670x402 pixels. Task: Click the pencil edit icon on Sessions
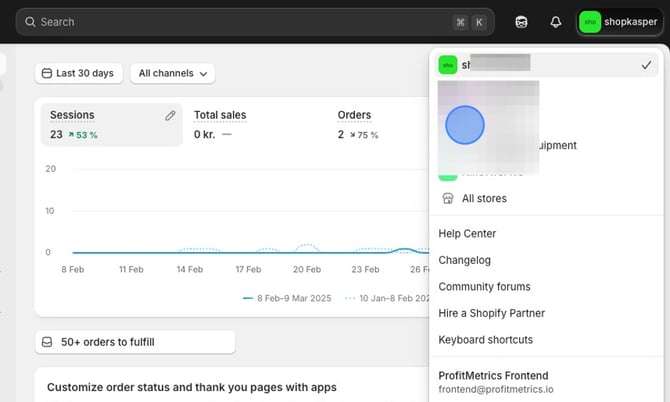(170, 115)
